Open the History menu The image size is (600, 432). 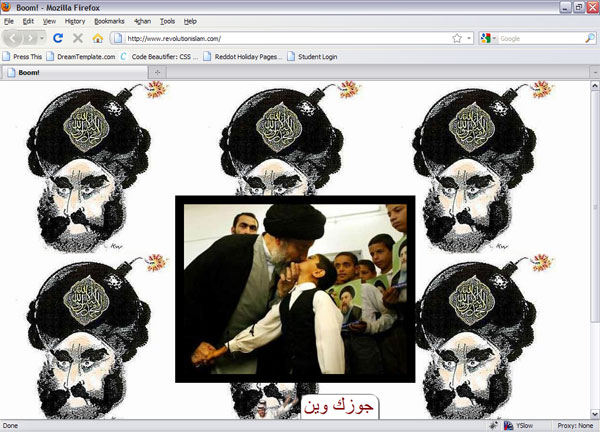pos(75,20)
